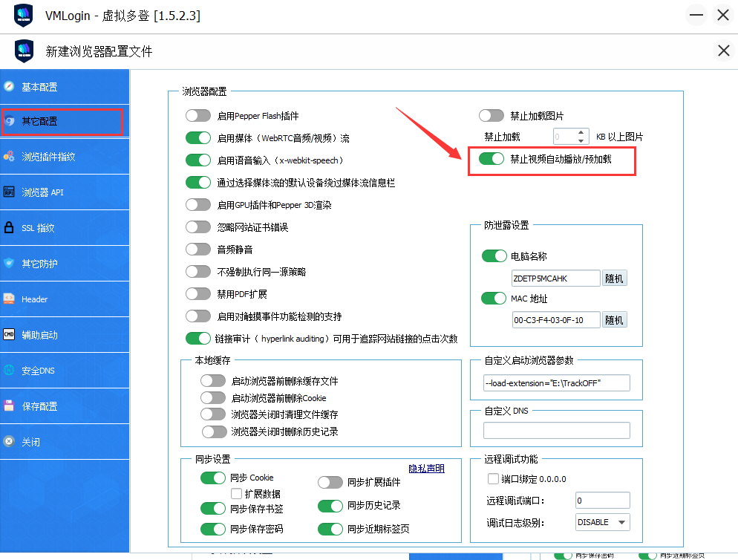
Task: Toggle 不强制执行同一源策略 switch
Action: click(x=198, y=271)
